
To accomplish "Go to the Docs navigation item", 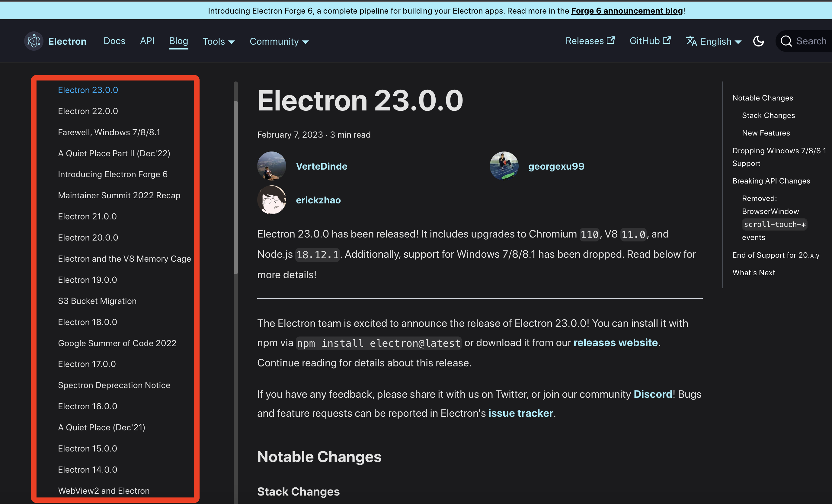I will [x=114, y=41].
